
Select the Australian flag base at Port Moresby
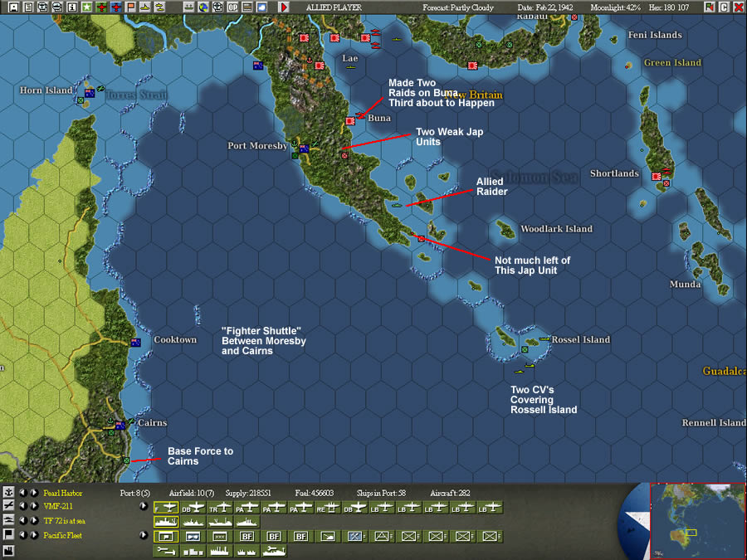click(304, 149)
